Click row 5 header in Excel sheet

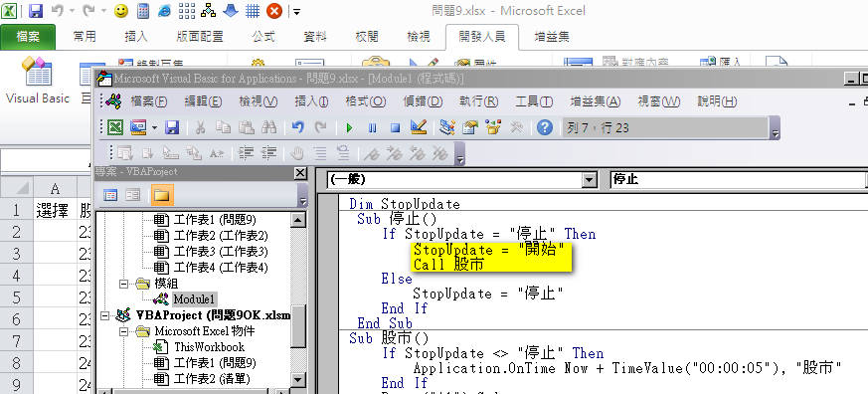tap(16, 297)
